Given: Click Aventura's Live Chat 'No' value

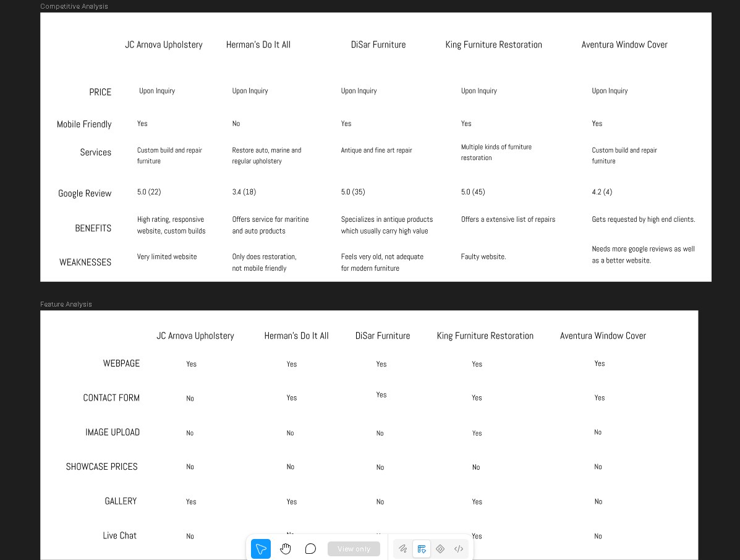Looking at the screenshot, I should (598, 537).
